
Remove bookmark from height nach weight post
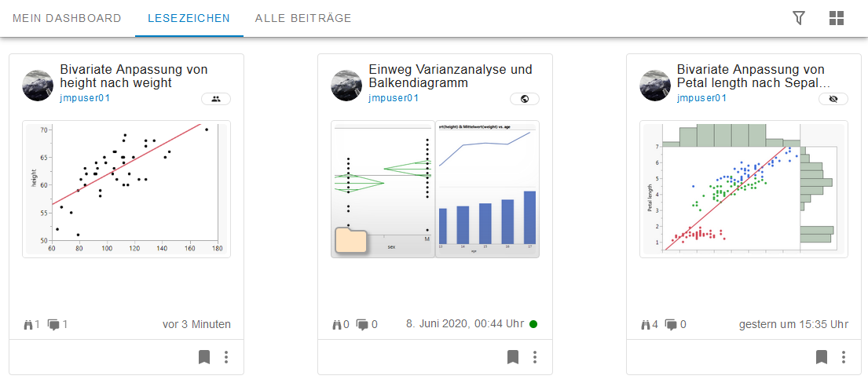tap(204, 357)
